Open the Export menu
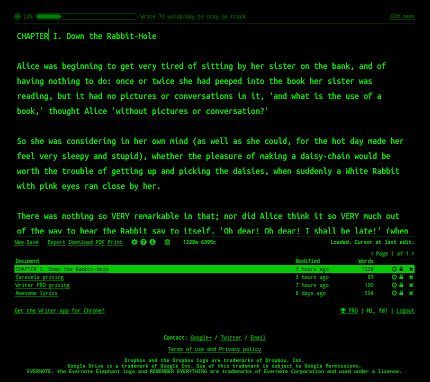Viewport: 430px width, 382px height. tap(56, 242)
